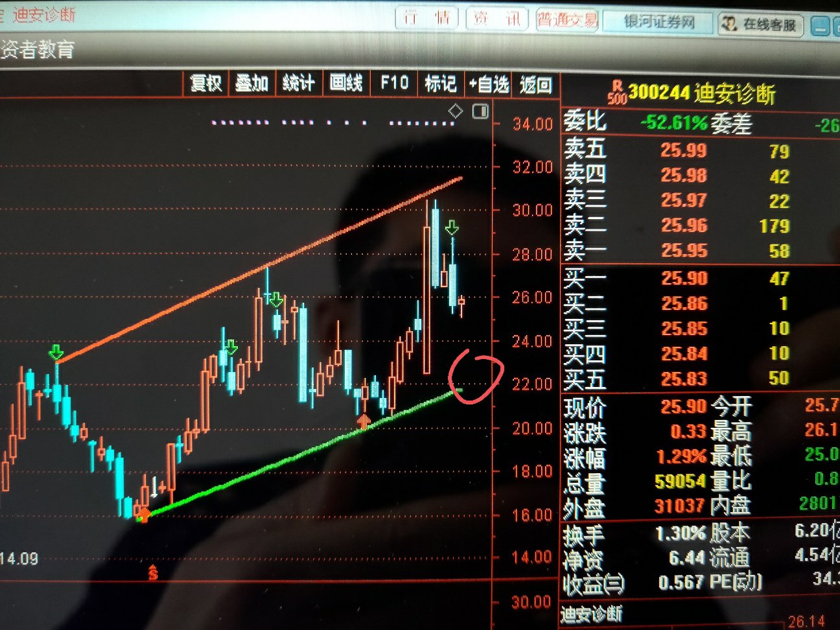Open 银河证券网 website link
Image resolution: width=840 pixels, height=630 pixels.
coord(659,22)
